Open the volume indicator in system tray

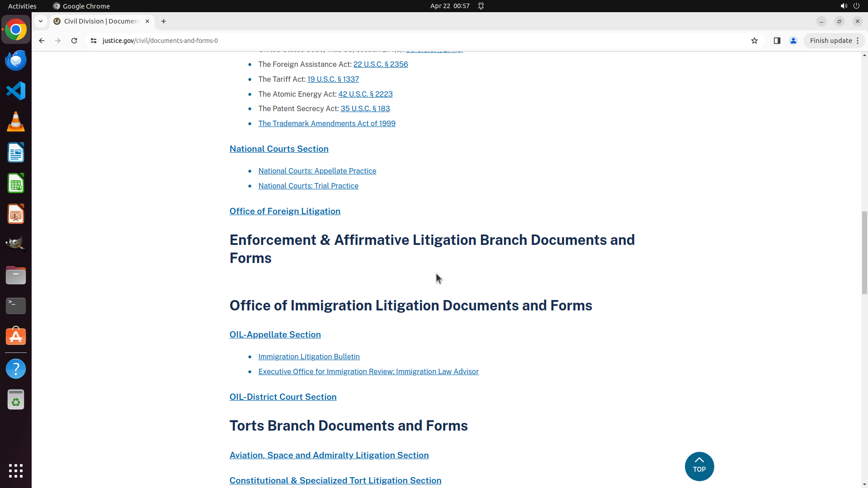click(844, 6)
